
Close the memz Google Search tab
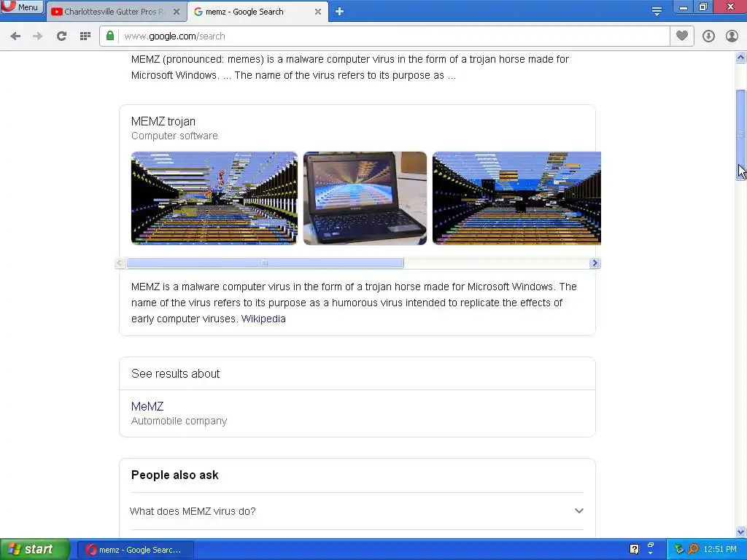[318, 12]
